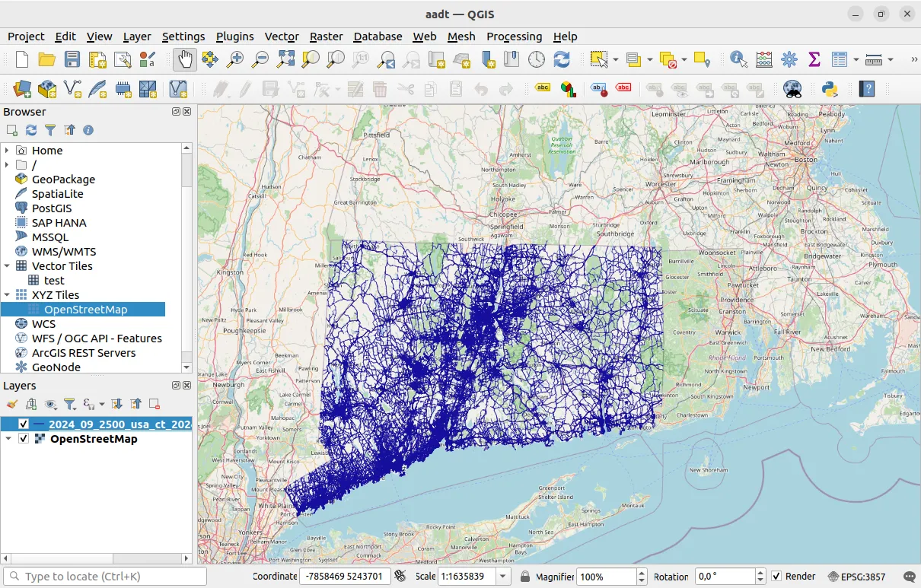This screenshot has height=588, width=921.
Task: Expand the Home item in Browser
Action: pyautogui.click(x=7, y=151)
